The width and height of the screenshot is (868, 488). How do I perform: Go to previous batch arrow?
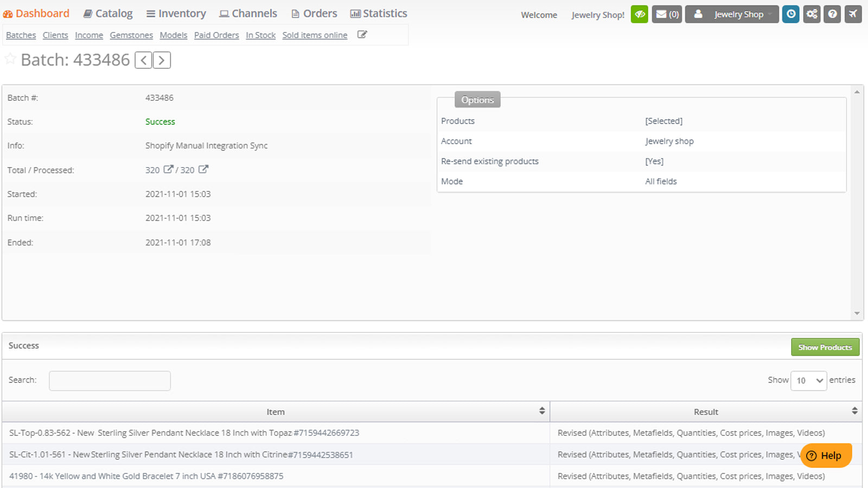tap(143, 60)
